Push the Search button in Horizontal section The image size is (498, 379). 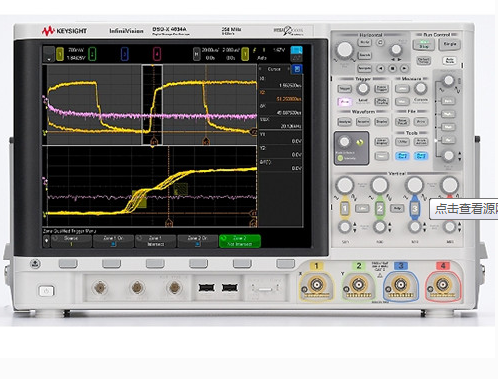pyautogui.click(x=365, y=55)
